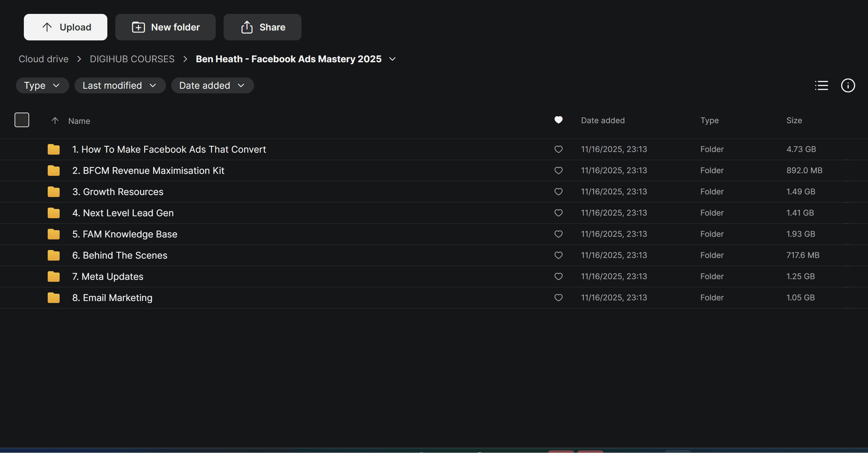Reverse the sort using the arrow icon
The image size is (868, 453).
coord(55,121)
